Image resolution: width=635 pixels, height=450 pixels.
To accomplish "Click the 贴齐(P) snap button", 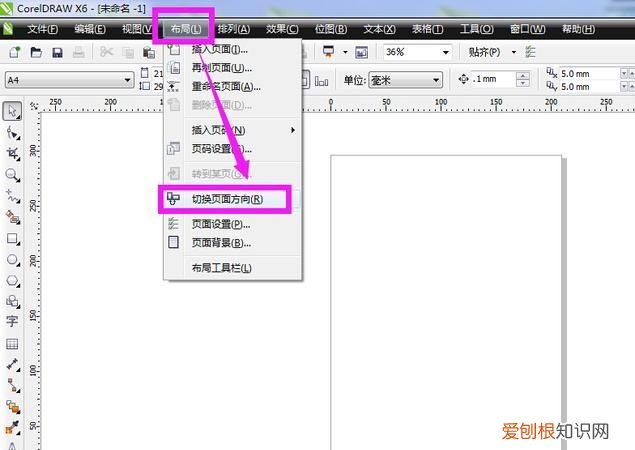I will pyautogui.click(x=484, y=52).
